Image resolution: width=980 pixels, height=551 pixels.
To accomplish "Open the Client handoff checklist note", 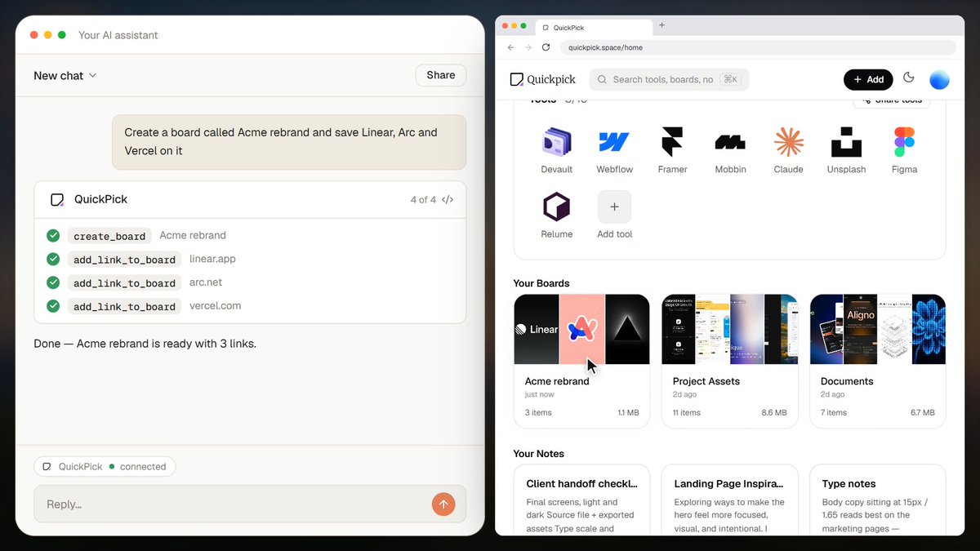I will 581,499.
